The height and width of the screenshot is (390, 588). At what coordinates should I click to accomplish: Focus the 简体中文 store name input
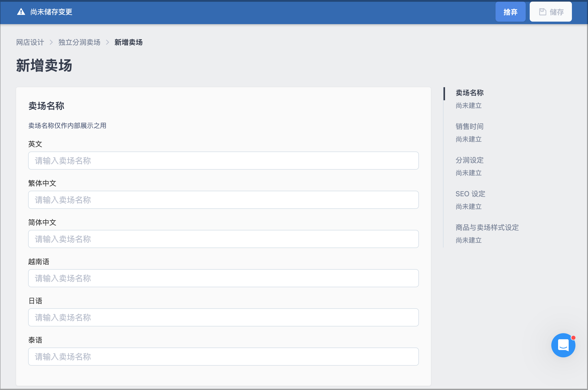click(x=223, y=239)
